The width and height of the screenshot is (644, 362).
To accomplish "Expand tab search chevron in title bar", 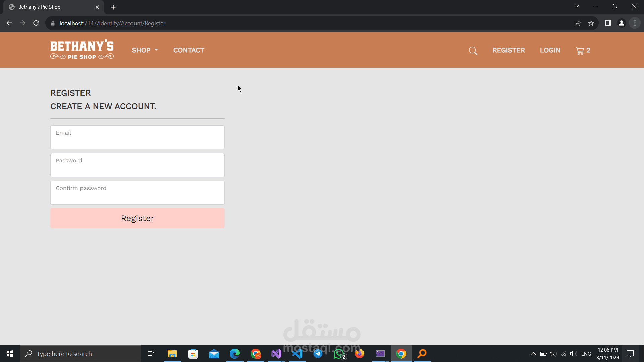I will click(577, 6).
